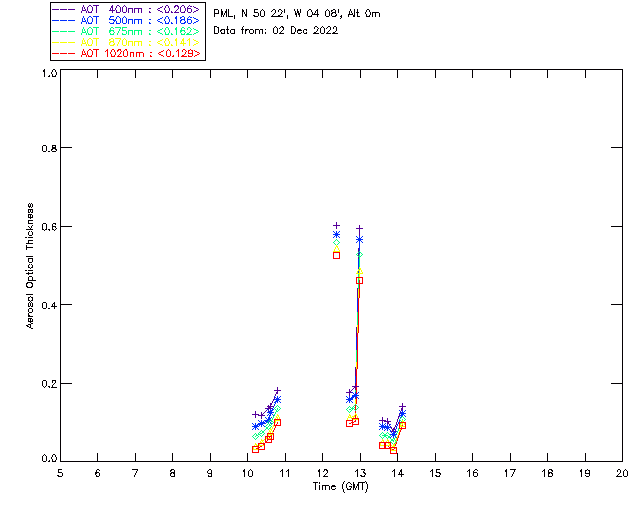Click the 15 hour tick label
Screen dimensions: 640x512
pyautogui.click(x=435, y=473)
